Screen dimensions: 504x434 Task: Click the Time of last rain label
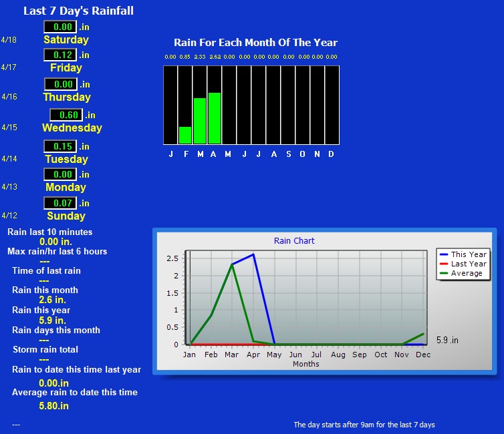coord(46,270)
